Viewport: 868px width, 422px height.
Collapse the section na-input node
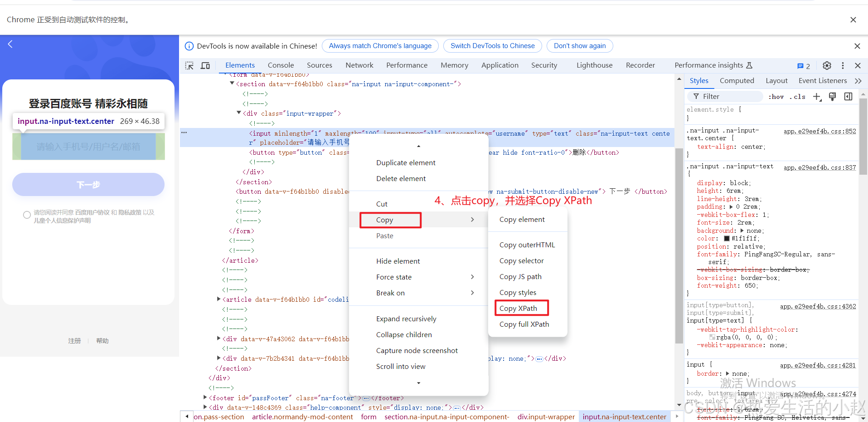[232, 83]
